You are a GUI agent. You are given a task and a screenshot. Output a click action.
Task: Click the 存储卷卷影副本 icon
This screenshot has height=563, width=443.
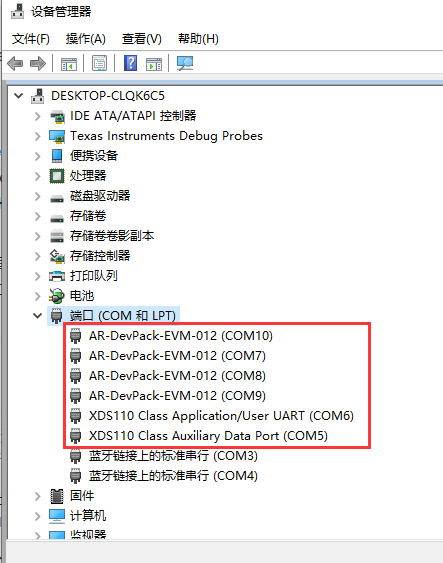[57, 236]
